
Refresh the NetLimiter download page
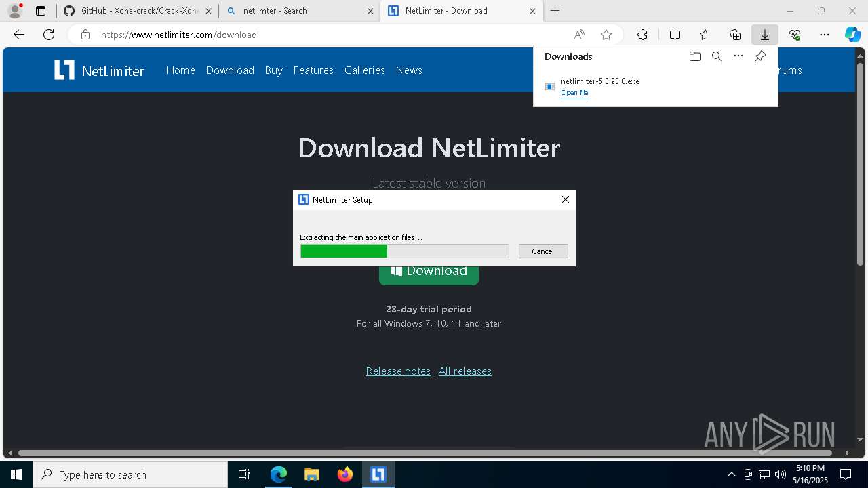[49, 35]
